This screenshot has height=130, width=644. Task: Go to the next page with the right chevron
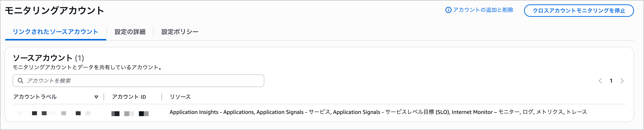622,81
